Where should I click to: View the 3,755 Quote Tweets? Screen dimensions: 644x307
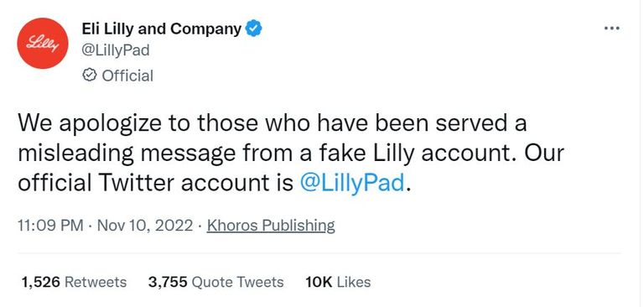tap(216, 282)
